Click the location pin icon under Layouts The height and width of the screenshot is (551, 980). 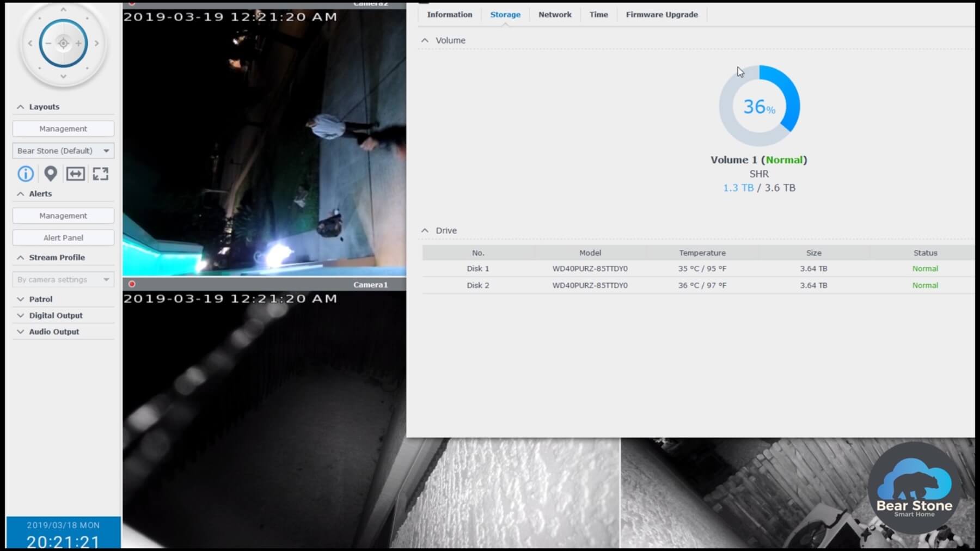point(50,174)
